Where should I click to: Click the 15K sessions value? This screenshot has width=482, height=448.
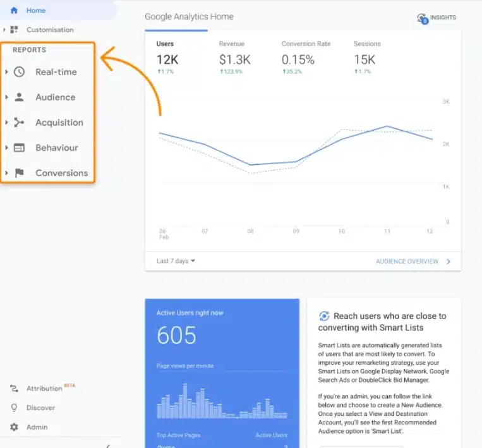tap(365, 59)
